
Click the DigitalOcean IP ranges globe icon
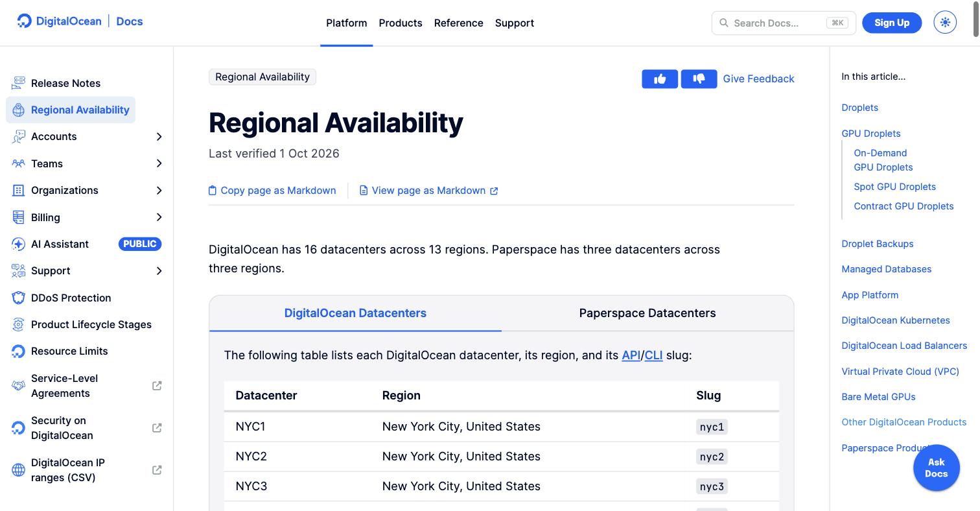coord(18,470)
